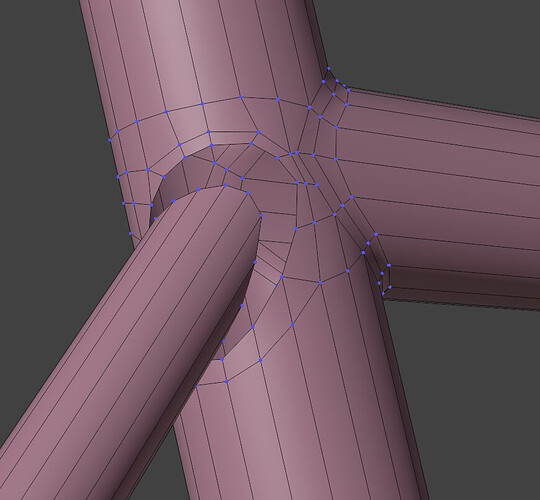Select a face on the upper vertical tube

click(x=193, y=52)
